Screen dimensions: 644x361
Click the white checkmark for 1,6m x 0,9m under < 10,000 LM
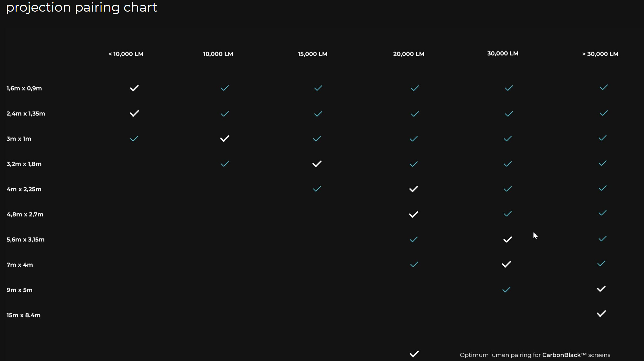(134, 88)
